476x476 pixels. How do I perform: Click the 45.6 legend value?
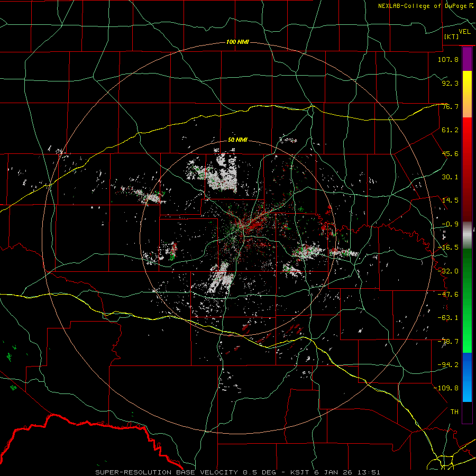(450, 153)
